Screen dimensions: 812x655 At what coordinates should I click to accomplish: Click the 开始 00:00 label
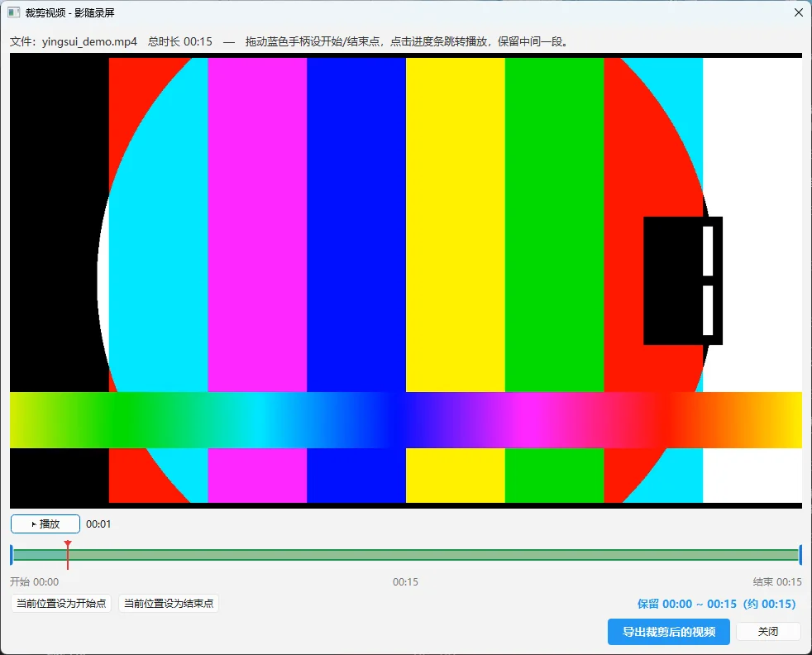point(34,582)
